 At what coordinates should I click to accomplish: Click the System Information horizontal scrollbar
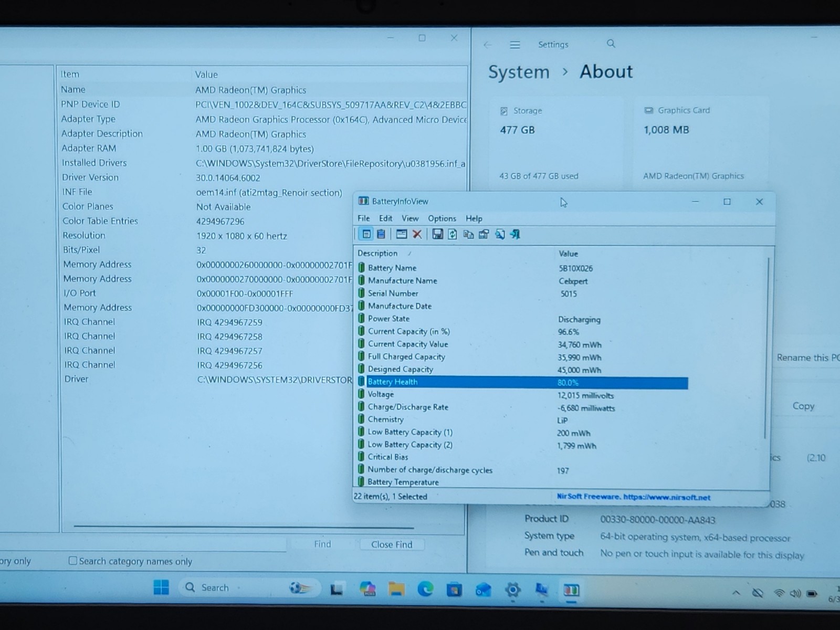(x=244, y=527)
